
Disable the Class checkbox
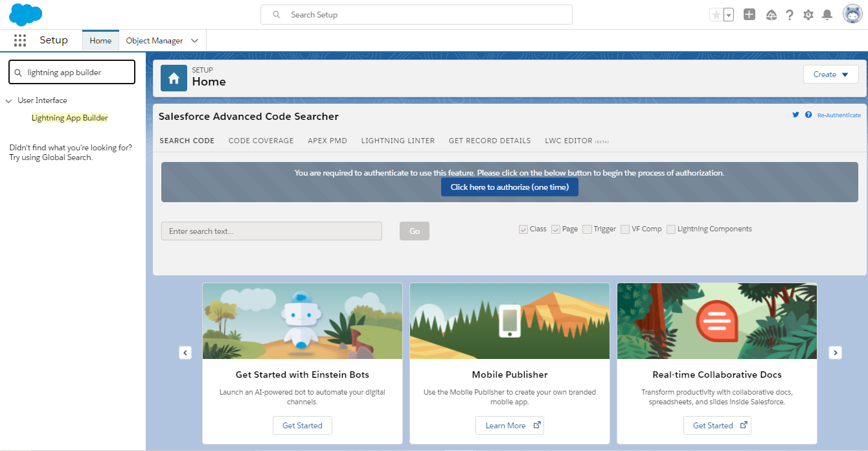coord(523,229)
